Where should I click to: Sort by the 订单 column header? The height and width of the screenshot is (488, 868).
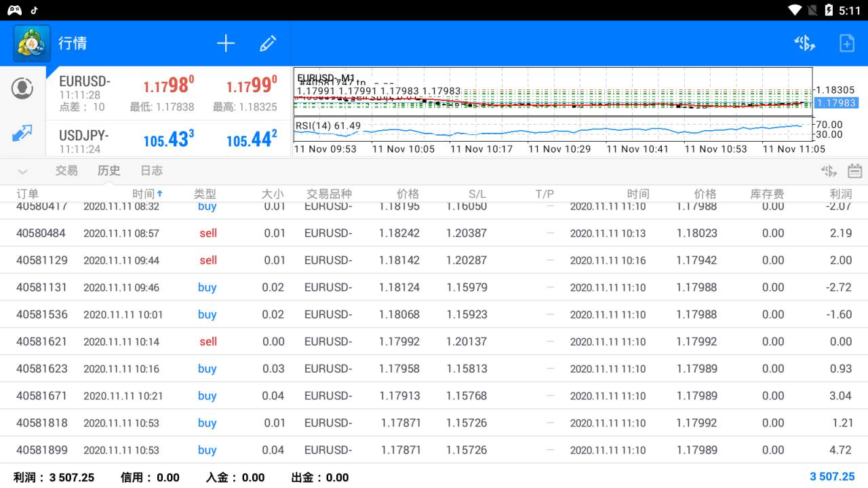pos(28,194)
